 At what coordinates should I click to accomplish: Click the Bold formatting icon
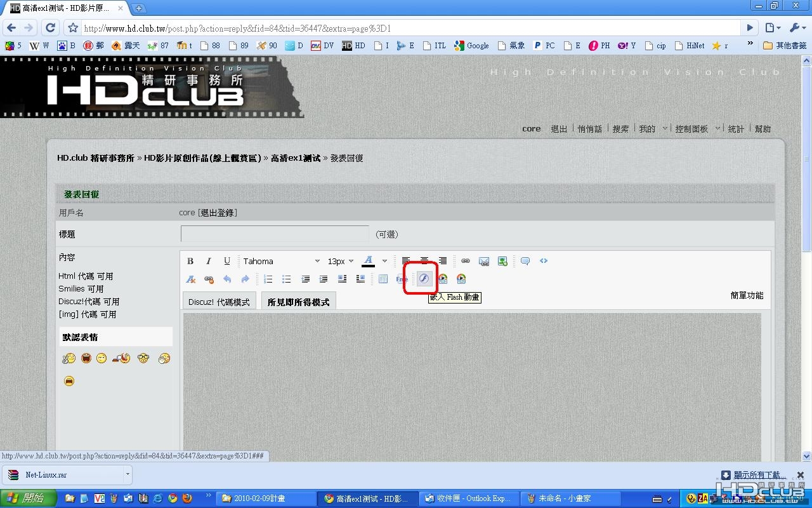pos(190,261)
